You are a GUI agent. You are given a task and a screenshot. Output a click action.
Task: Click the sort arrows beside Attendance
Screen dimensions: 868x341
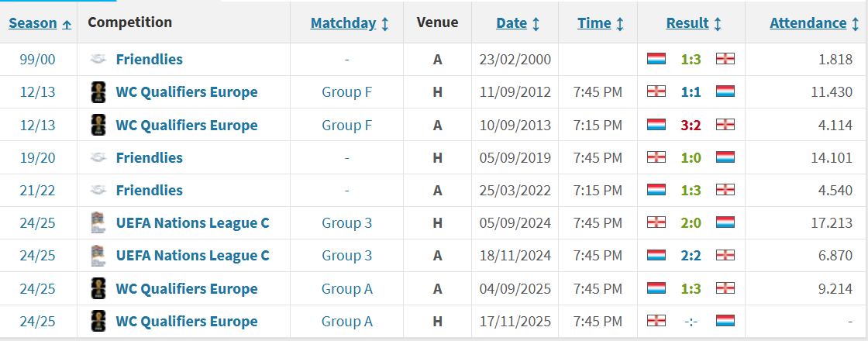coord(856,24)
